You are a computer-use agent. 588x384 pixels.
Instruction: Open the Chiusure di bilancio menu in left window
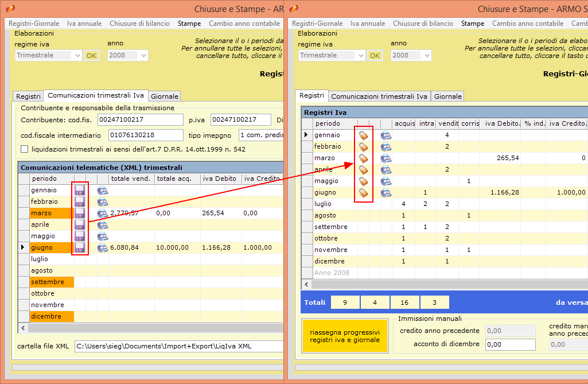[x=139, y=24]
